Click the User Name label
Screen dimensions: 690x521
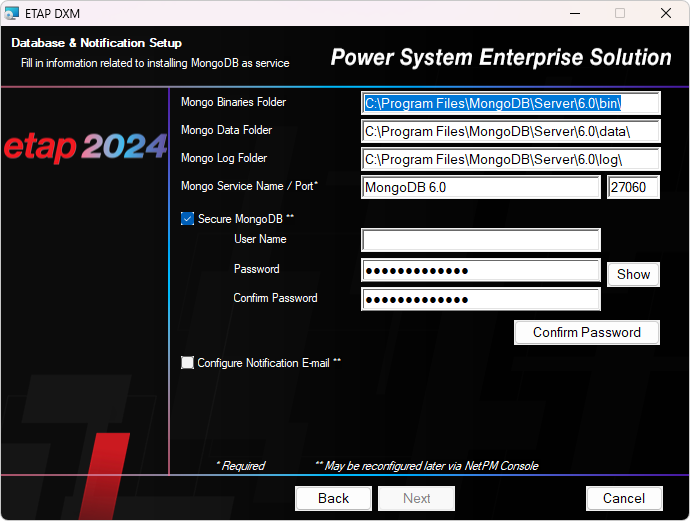(260, 239)
